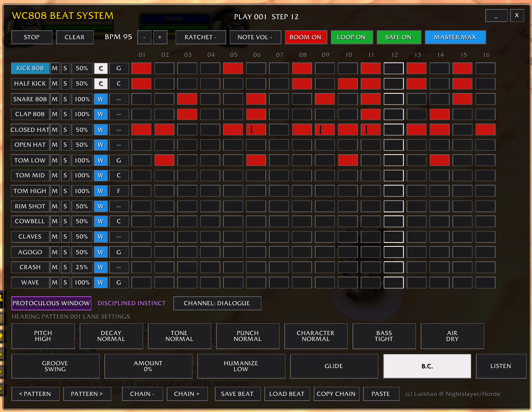532x412 pixels.
Task: Enable TOM MID step 05
Action: (233, 175)
